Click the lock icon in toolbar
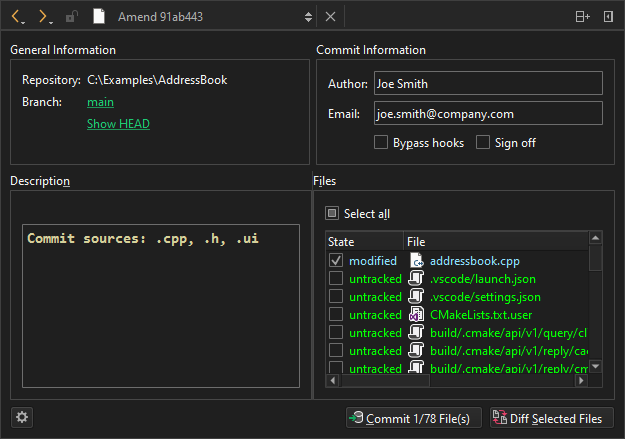The image size is (625, 439). [71, 17]
